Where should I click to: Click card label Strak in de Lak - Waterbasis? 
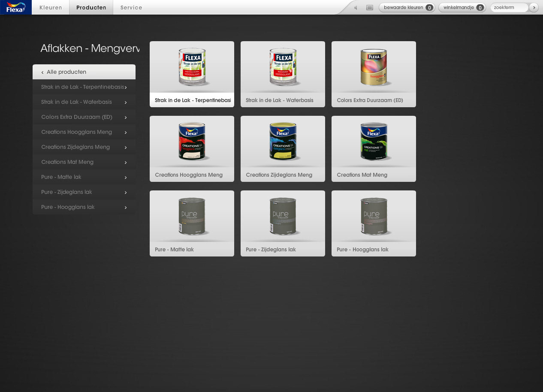(x=280, y=100)
